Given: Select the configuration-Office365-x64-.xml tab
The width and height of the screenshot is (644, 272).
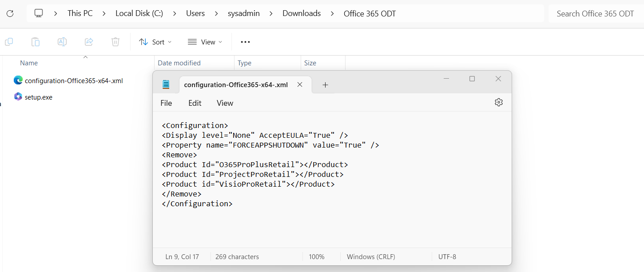Looking at the screenshot, I should coord(235,84).
